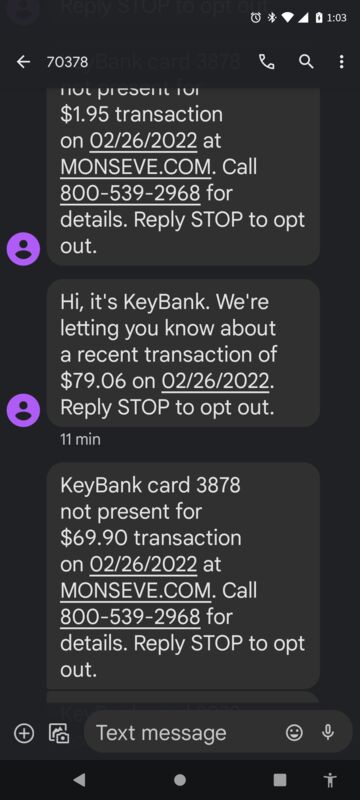Viewport: 360px width, 800px height.
Task: Open MONSEVE.COM link in $69.90 message
Action: coord(135,591)
